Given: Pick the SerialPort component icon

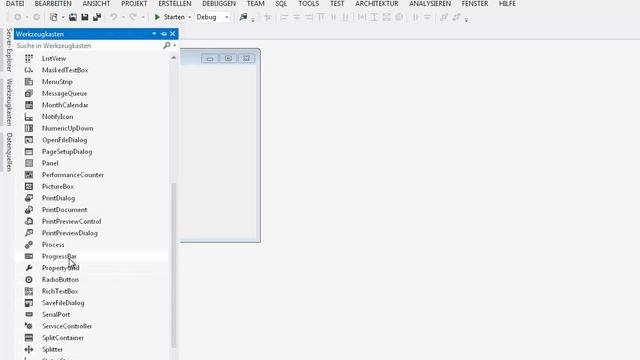Looking at the screenshot, I should pos(29,314).
